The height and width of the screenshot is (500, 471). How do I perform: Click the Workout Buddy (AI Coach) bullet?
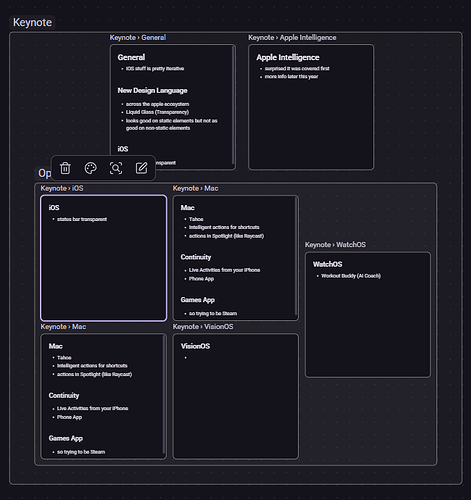[351, 276]
